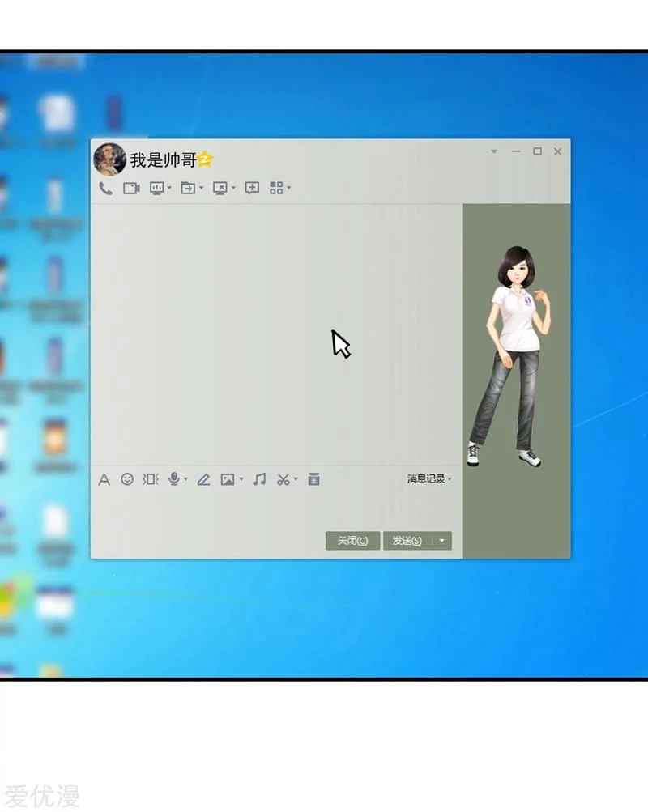Start a voice call with the contact

coord(105,188)
